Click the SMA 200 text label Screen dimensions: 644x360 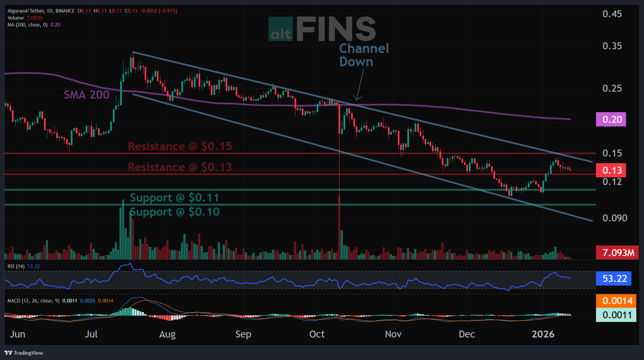[x=86, y=95]
